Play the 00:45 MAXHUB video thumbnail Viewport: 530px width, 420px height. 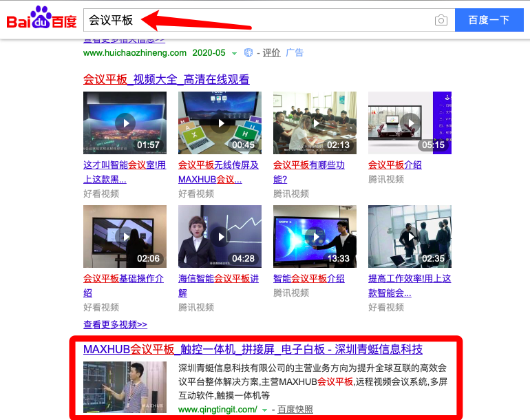pos(220,123)
